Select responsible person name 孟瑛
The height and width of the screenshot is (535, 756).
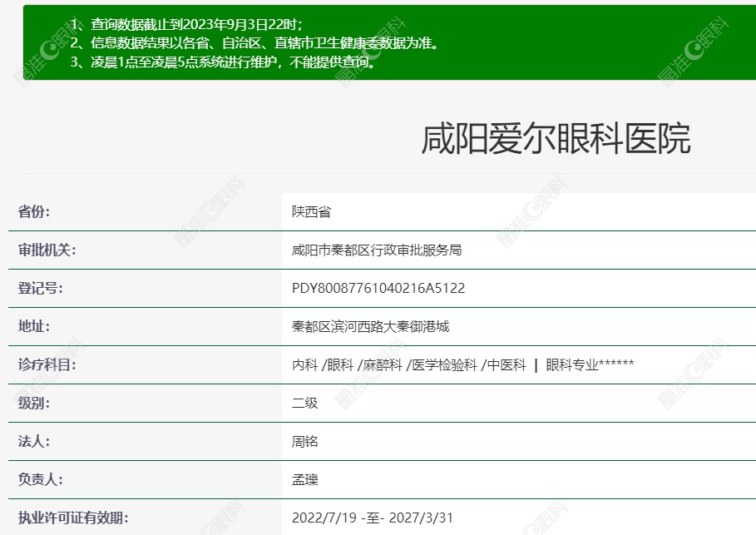[304, 479]
